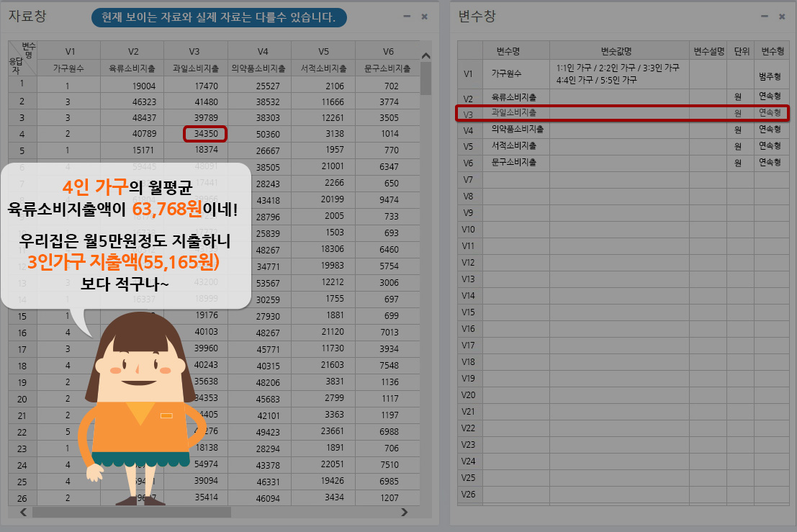Click the 가구원수 column label in the data table

(68, 68)
